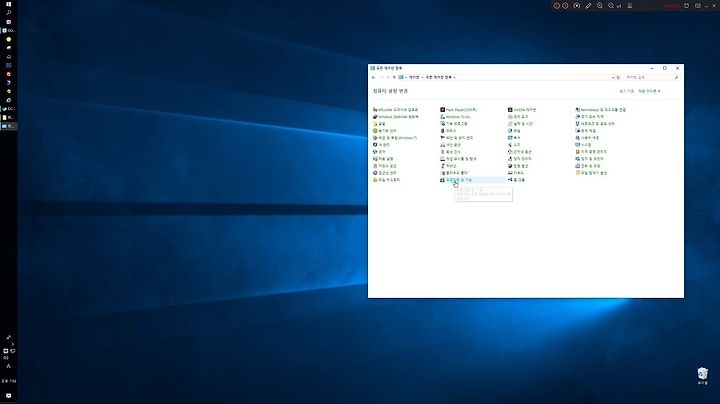Open 전원 옵션 item
Screen dimensions: 720x404
[x=518, y=166]
